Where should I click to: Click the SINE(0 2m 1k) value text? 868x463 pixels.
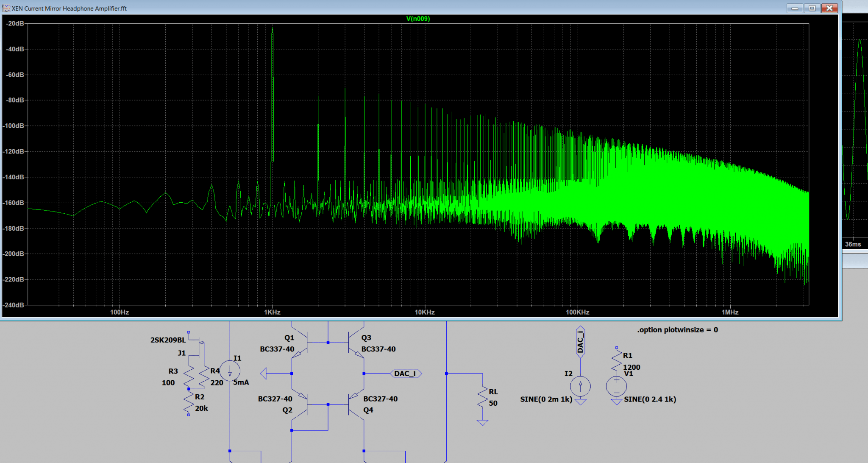(546, 399)
